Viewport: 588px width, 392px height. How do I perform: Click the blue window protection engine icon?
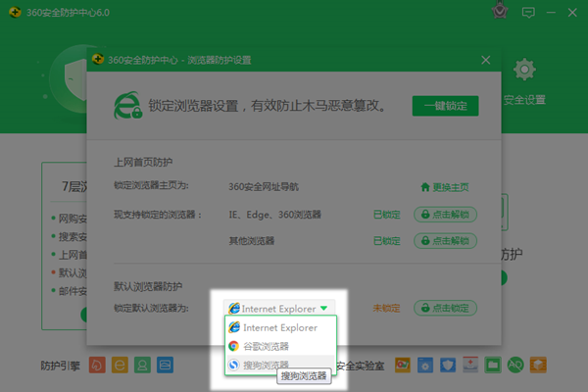165,365
